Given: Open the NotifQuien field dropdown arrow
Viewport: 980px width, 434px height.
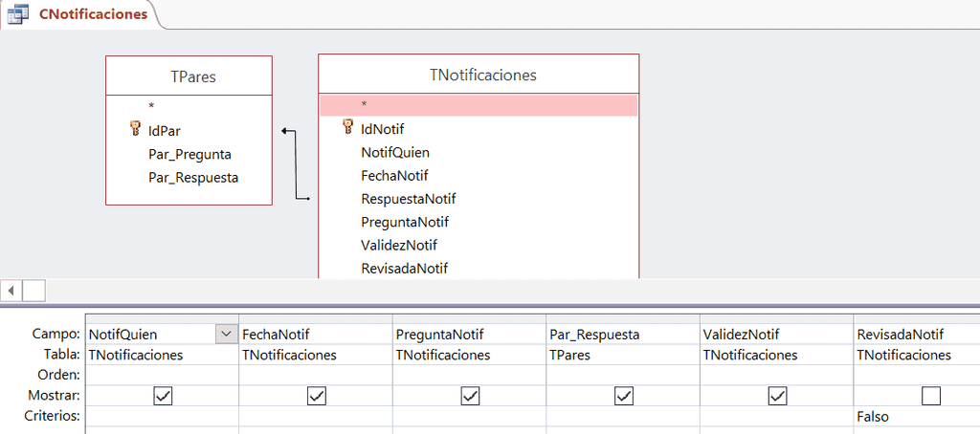Looking at the screenshot, I should point(226,335).
